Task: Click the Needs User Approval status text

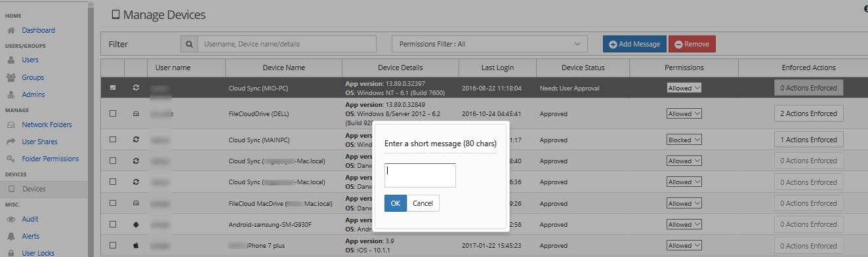Action: coord(569,88)
